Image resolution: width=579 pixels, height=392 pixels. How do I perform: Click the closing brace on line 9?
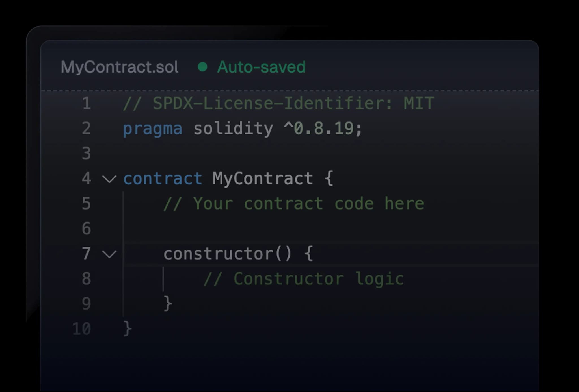168,304
